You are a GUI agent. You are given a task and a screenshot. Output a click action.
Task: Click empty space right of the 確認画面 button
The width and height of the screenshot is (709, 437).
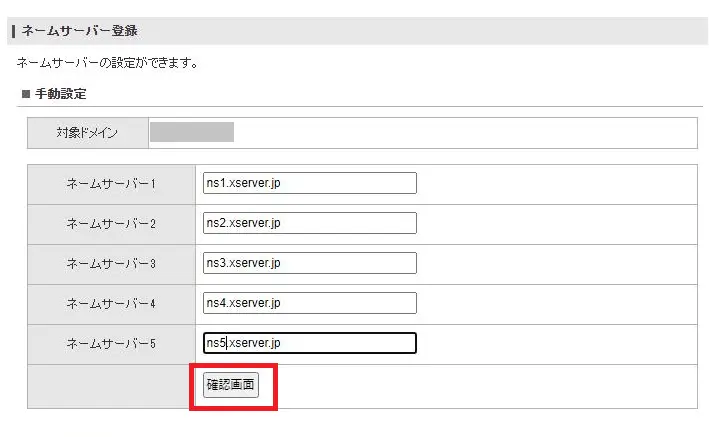[x=480, y=386]
